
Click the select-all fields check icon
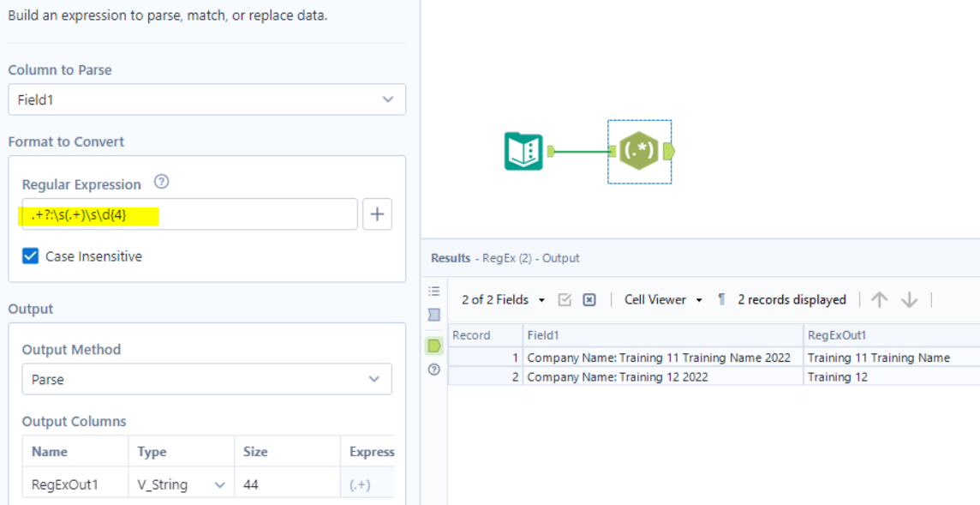[565, 299]
